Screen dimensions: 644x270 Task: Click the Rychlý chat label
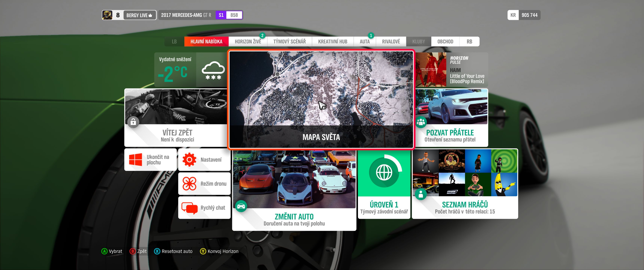click(213, 208)
